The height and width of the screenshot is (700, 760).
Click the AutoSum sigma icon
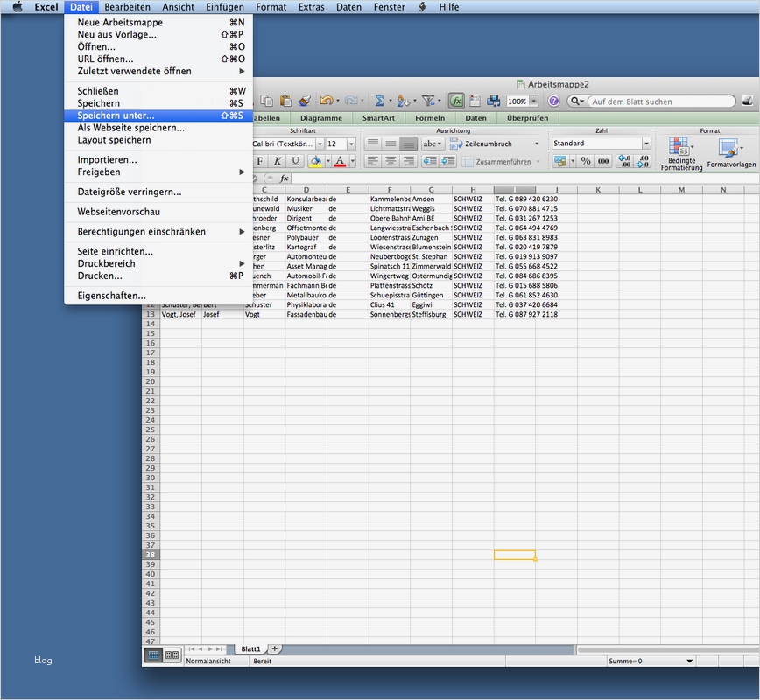tap(378, 101)
